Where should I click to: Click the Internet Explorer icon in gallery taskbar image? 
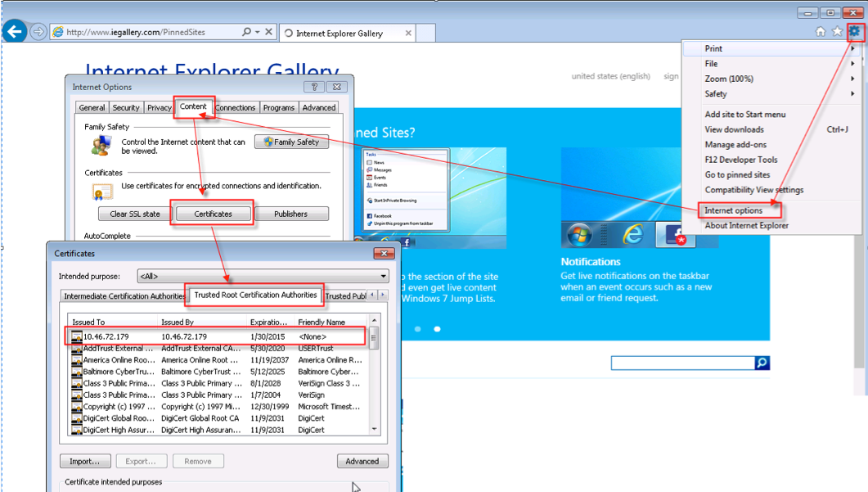pyautogui.click(x=632, y=235)
